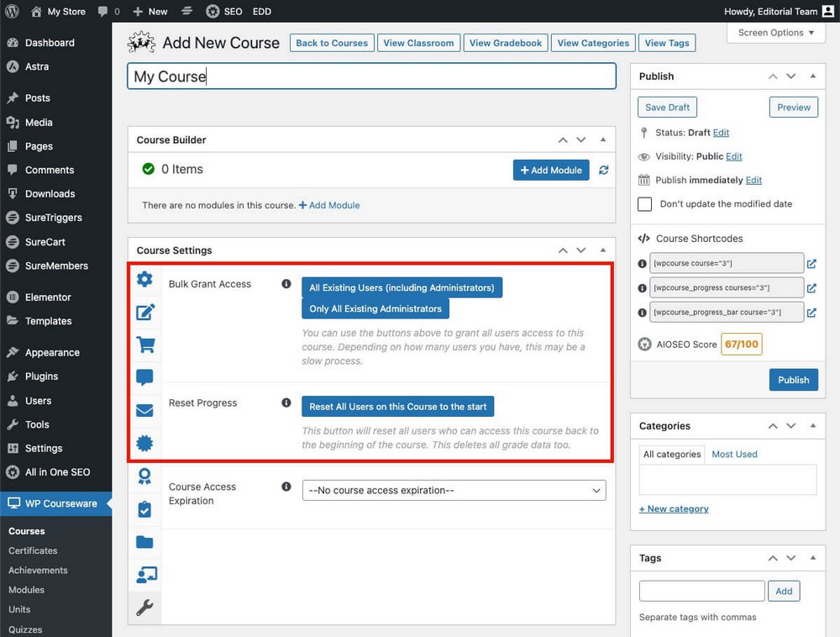Viewport: 840px width, 637px height.
Task: Move Course Builder panel down
Action: 580,140
